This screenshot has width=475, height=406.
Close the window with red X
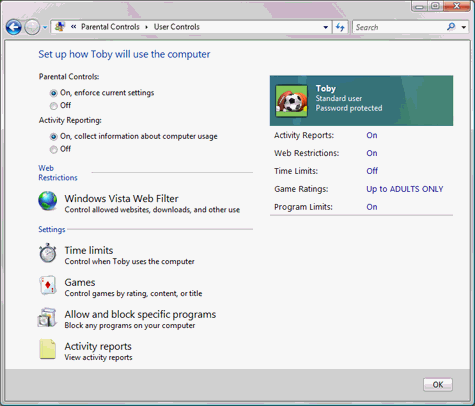tap(456, 6)
